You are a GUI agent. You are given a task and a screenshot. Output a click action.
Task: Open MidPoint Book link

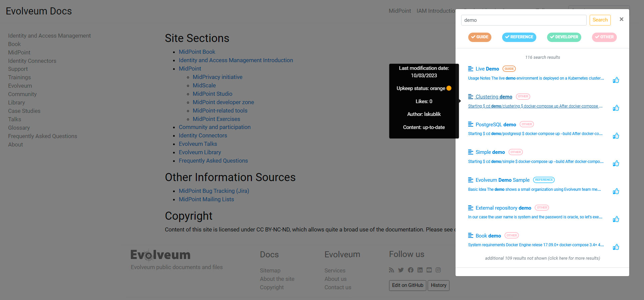197,52
